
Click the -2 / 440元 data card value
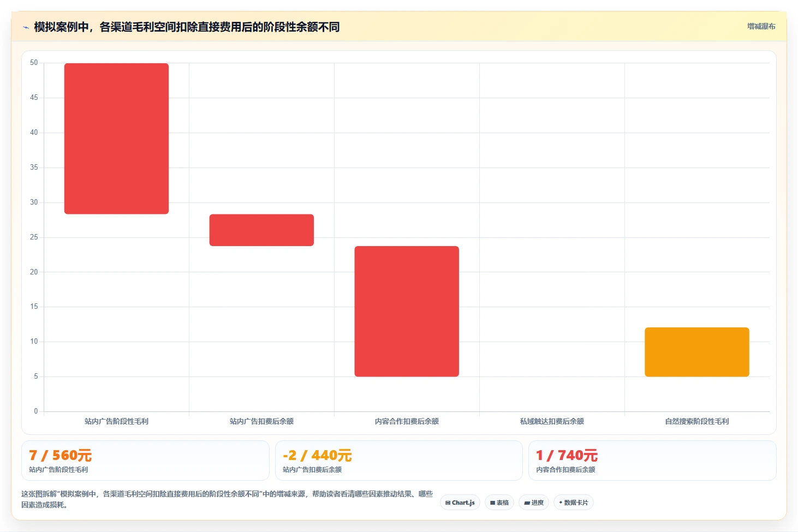[x=317, y=455]
